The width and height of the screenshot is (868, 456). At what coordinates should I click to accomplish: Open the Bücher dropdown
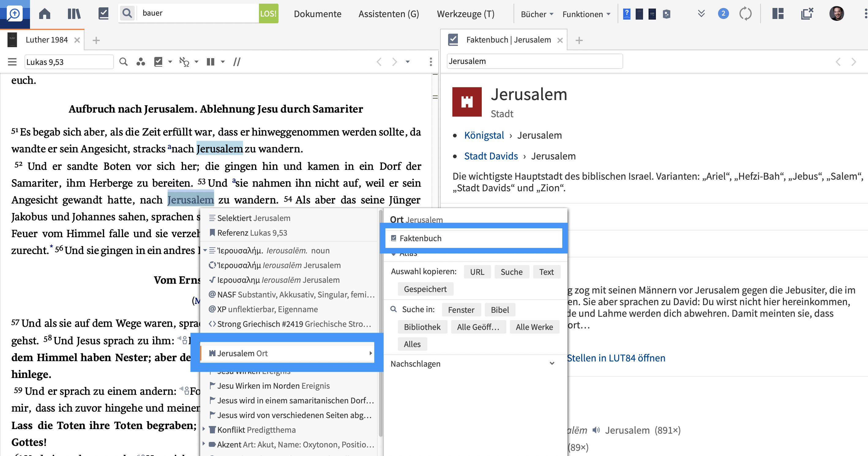pos(537,14)
